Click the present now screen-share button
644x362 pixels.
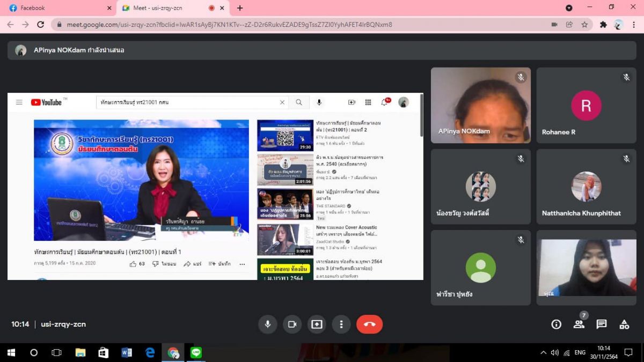(x=317, y=324)
